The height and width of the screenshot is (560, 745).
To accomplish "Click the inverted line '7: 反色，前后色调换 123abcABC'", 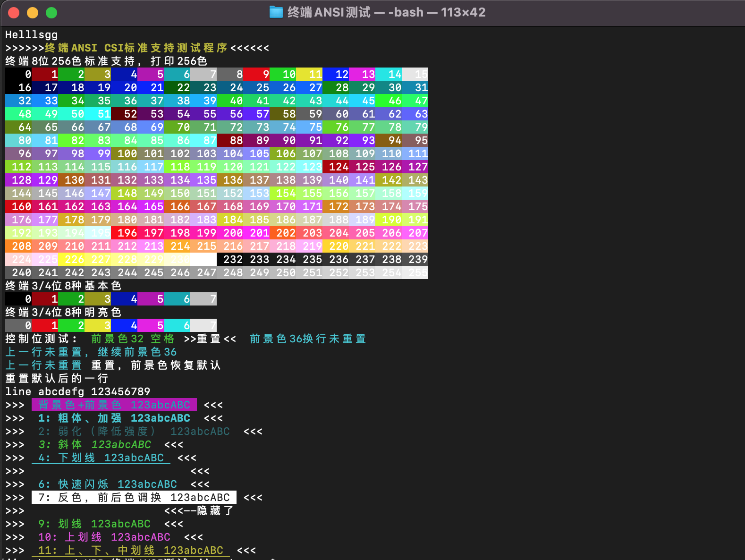I will click(x=134, y=497).
